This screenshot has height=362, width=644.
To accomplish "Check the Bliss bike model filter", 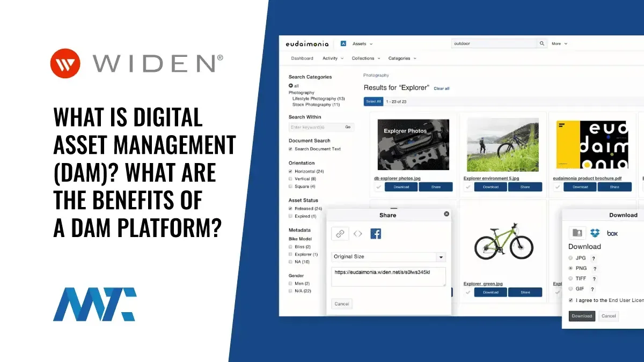I will tap(291, 247).
